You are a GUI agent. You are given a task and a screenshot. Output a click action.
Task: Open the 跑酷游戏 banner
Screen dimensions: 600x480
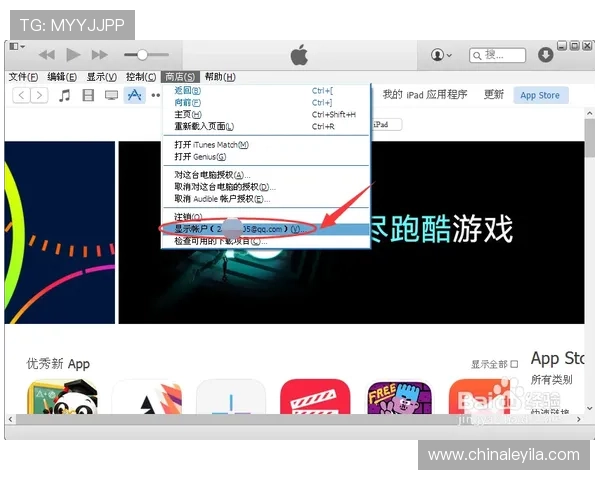[351, 232]
